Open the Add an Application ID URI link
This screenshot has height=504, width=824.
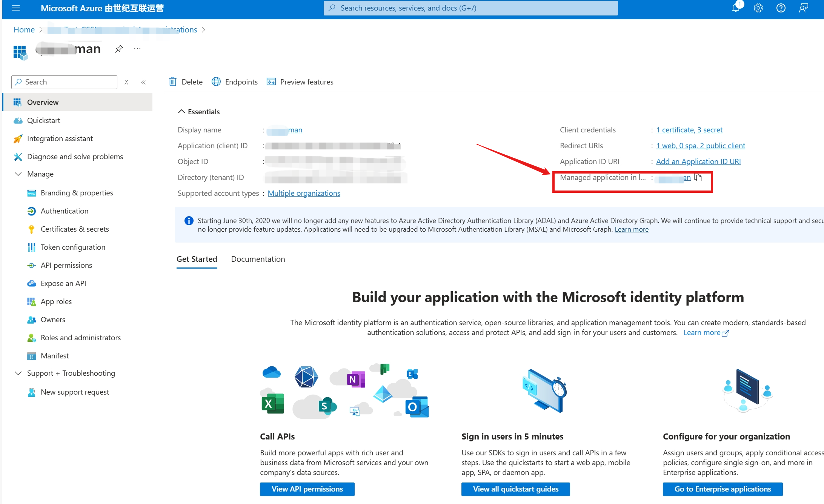[x=698, y=161]
